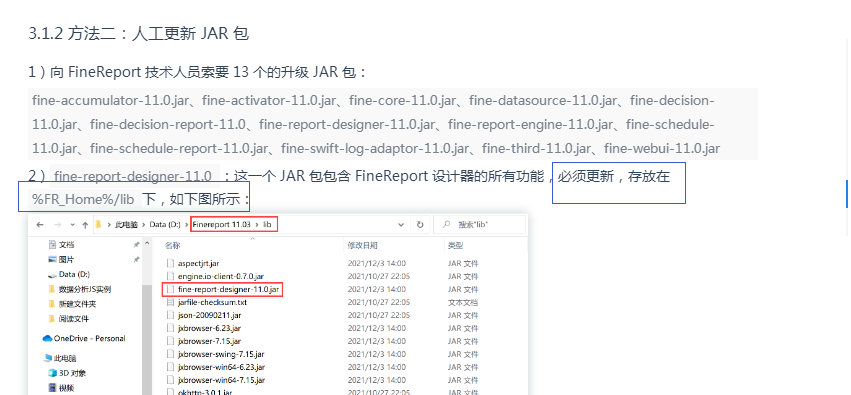Click the File Explorer screenshot image
This screenshot has height=395, width=851.
click(277, 304)
